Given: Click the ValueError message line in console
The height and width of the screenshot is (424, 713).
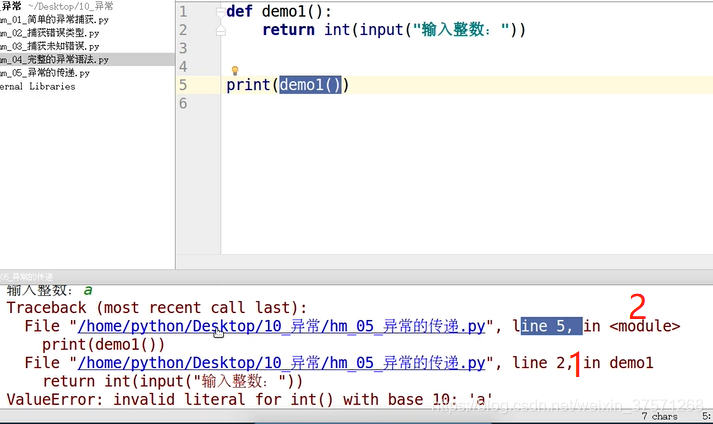Looking at the screenshot, I should tap(250, 399).
